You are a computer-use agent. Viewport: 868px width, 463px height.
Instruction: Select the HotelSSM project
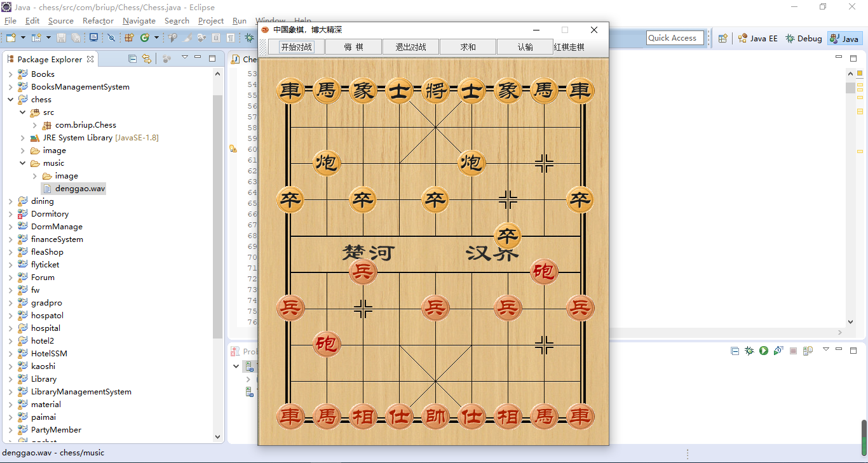49,354
